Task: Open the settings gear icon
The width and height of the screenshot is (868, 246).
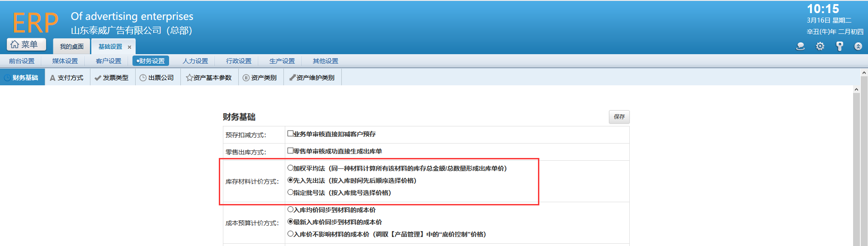Action: click(820, 46)
